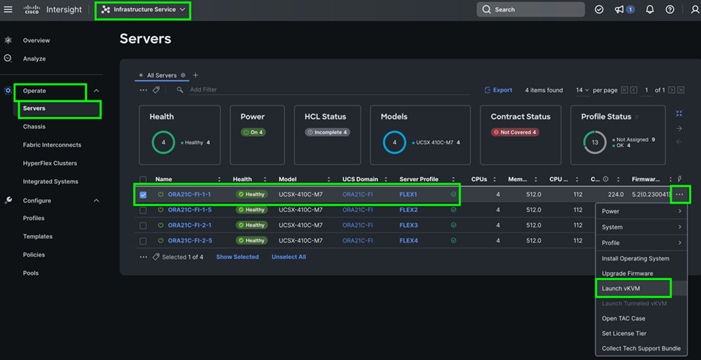Collapse the widgets with the shrink icon

tap(679, 114)
